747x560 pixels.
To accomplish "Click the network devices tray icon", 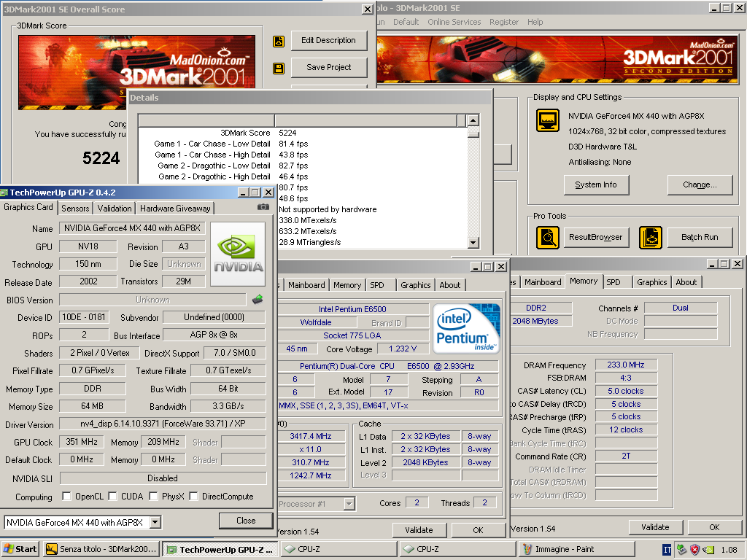I will [x=682, y=550].
